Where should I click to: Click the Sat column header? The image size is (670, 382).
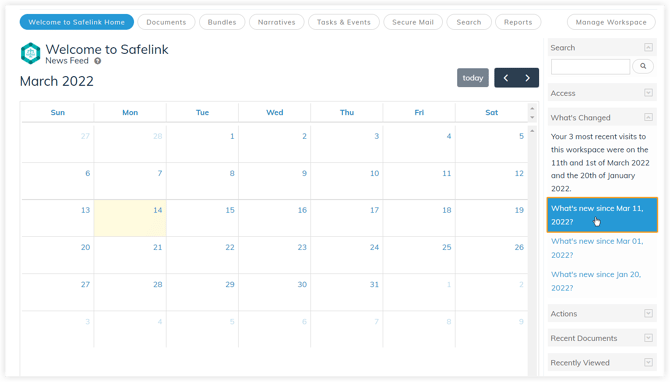[x=491, y=112]
